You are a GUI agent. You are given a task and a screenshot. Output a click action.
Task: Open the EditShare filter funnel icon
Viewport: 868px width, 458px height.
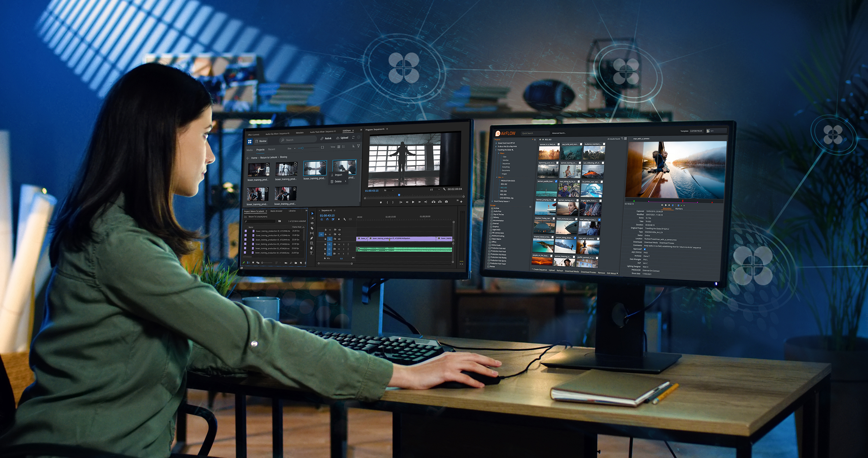pyautogui.click(x=358, y=146)
